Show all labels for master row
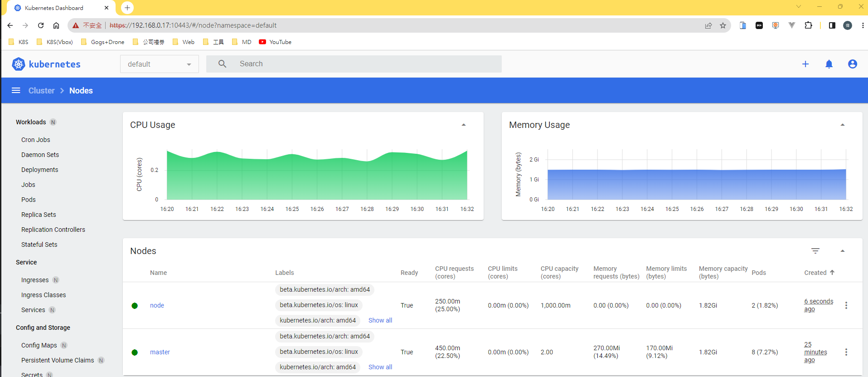Image resolution: width=868 pixels, height=377 pixels. [380, 367]
